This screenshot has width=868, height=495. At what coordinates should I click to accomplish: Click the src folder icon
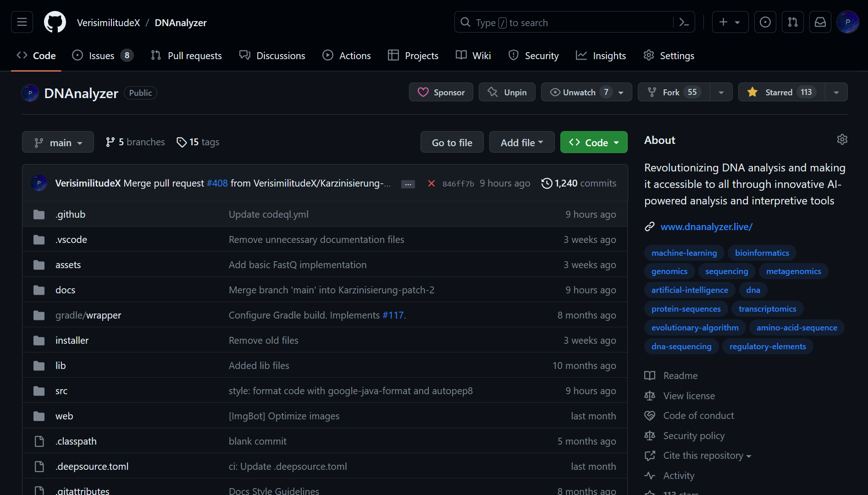tap(39, 391)
